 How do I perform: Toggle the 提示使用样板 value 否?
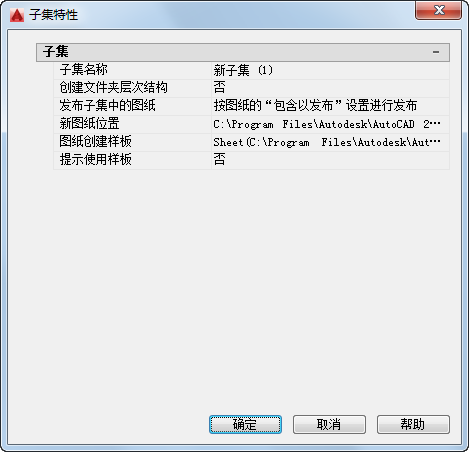330,160
